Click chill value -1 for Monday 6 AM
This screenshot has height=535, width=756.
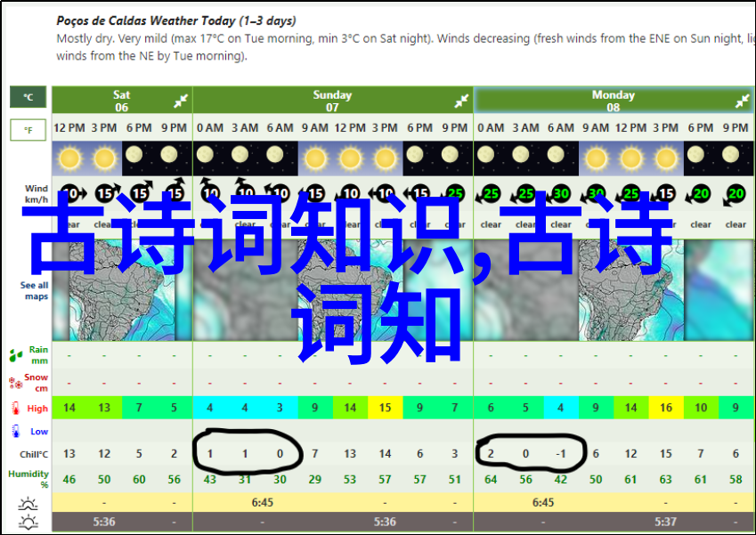tap(560, 454)
